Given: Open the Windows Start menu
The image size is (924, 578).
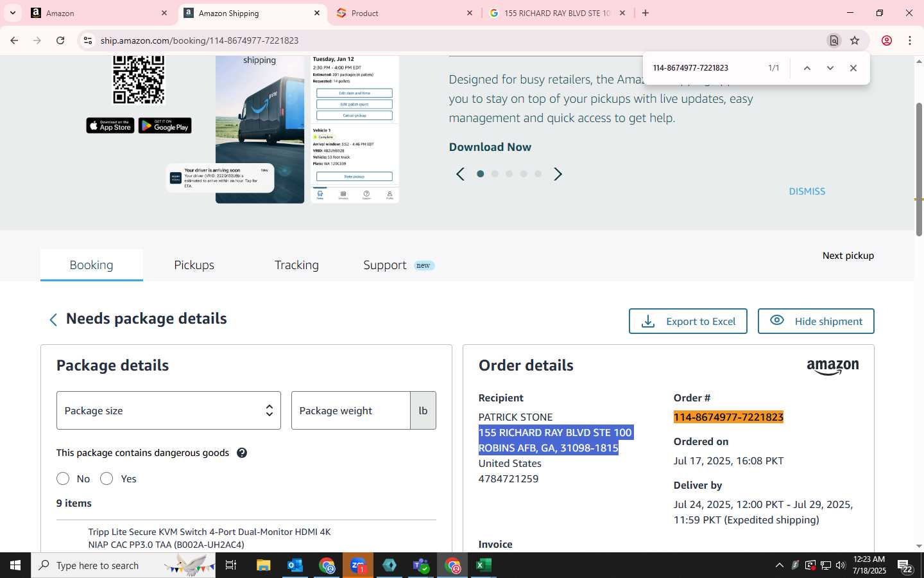Looking at the screenshot, I should [15, 565].
